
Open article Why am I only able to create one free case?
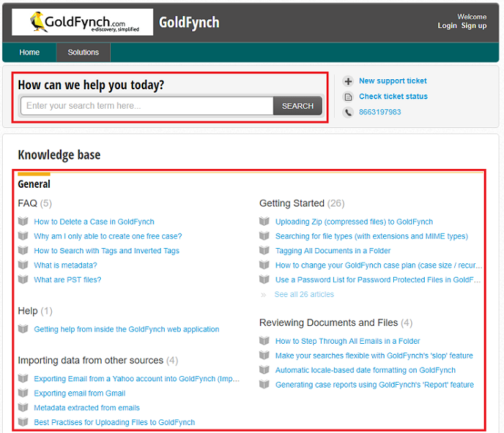108,236
